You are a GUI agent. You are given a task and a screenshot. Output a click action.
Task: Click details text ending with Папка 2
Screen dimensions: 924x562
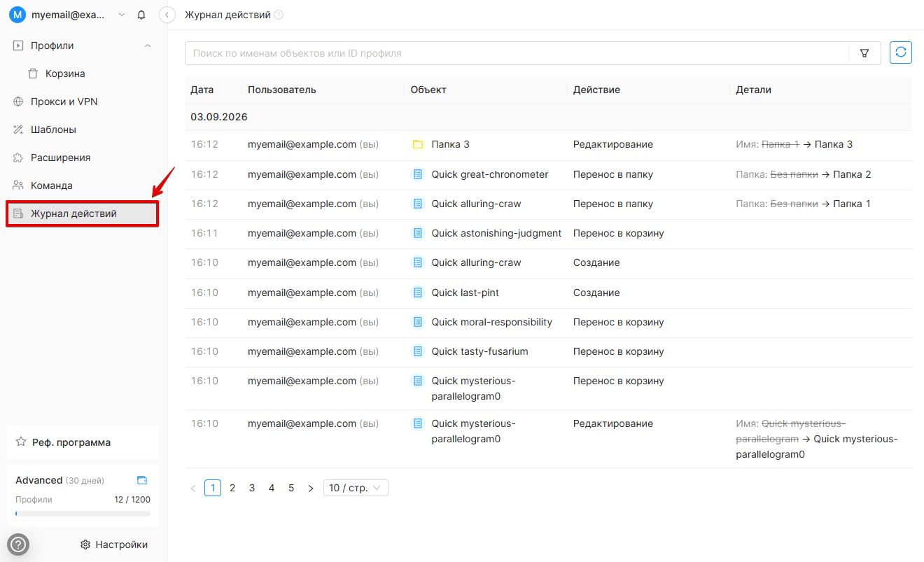[804, 174]
